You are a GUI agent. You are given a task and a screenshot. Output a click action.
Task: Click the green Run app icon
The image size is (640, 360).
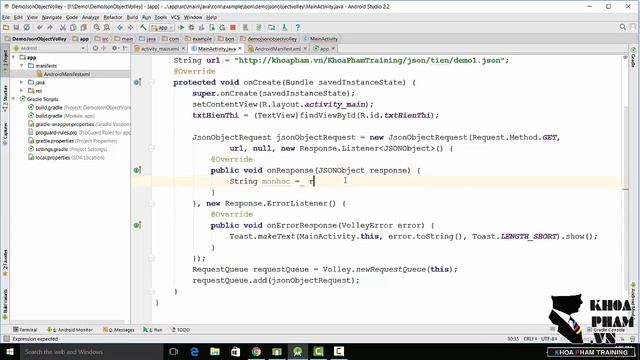click(181, 27)
